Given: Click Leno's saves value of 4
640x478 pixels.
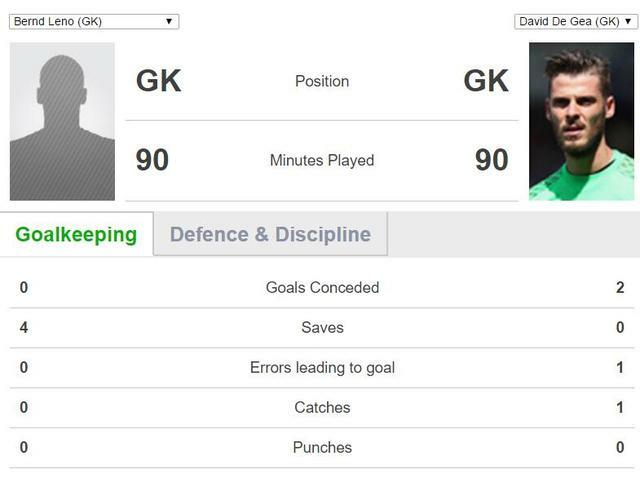Looking at the screenshot, I should [x=24, y=327].
